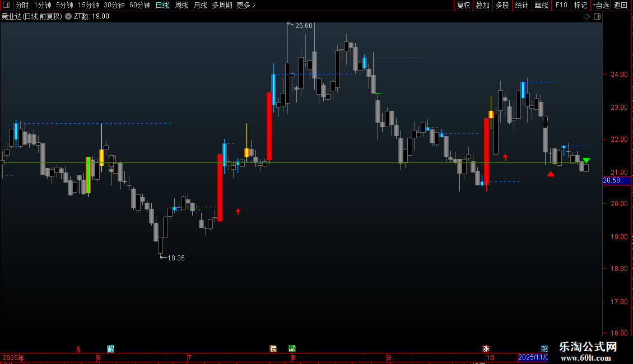Click the red S marker on the date axis

[78, 349]
